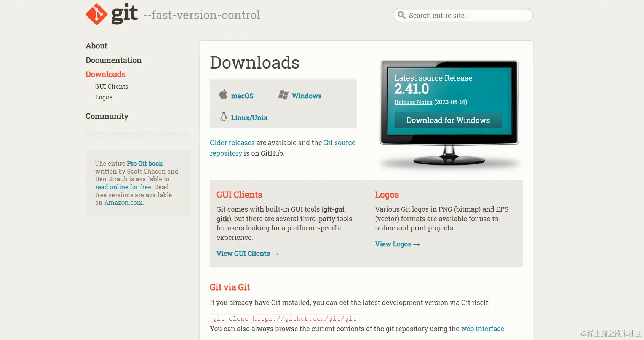
Task: Click the Windows flag icon
Action: point(283,95)
